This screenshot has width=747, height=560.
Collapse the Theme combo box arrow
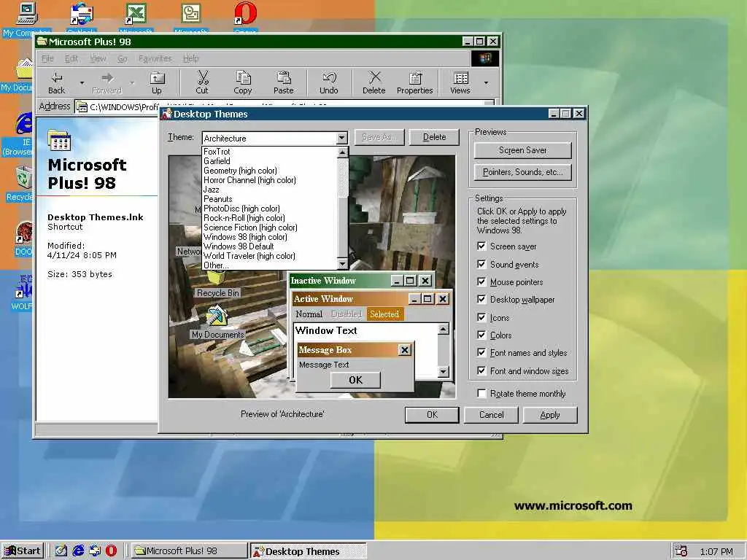[341, 138]
